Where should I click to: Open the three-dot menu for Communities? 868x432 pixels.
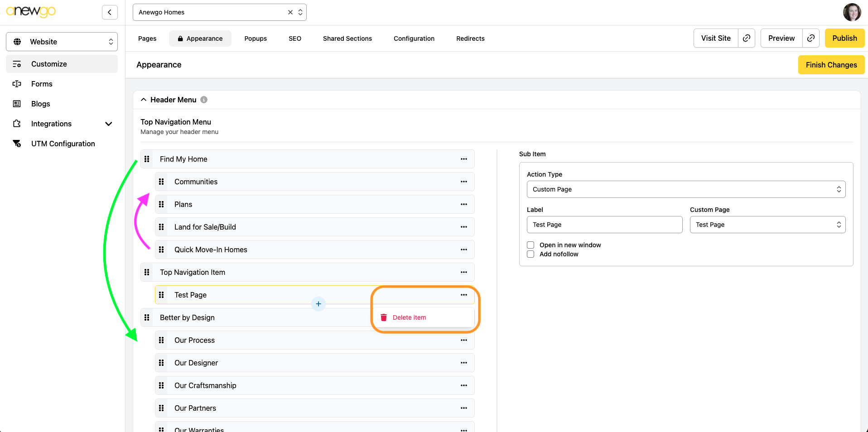click(463, 182)
